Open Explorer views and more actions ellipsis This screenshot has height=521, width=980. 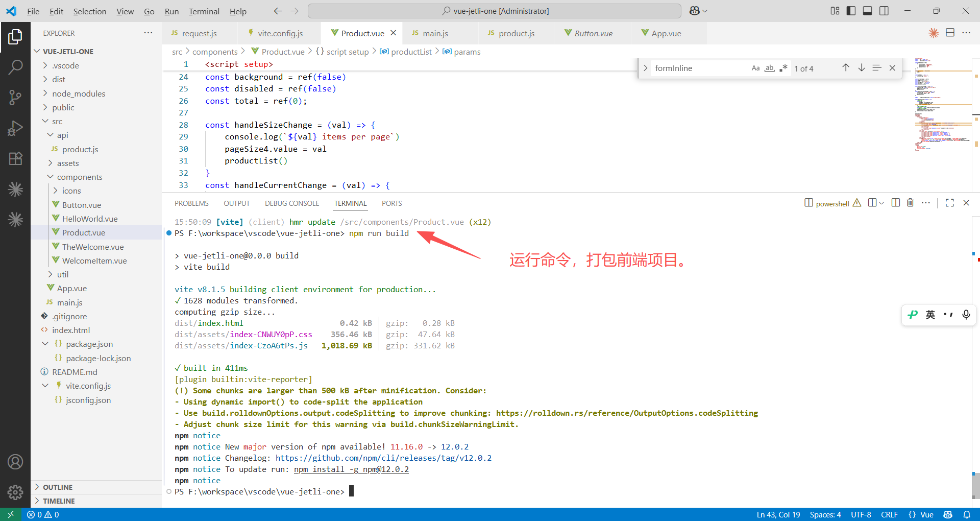tap(148, 33)
